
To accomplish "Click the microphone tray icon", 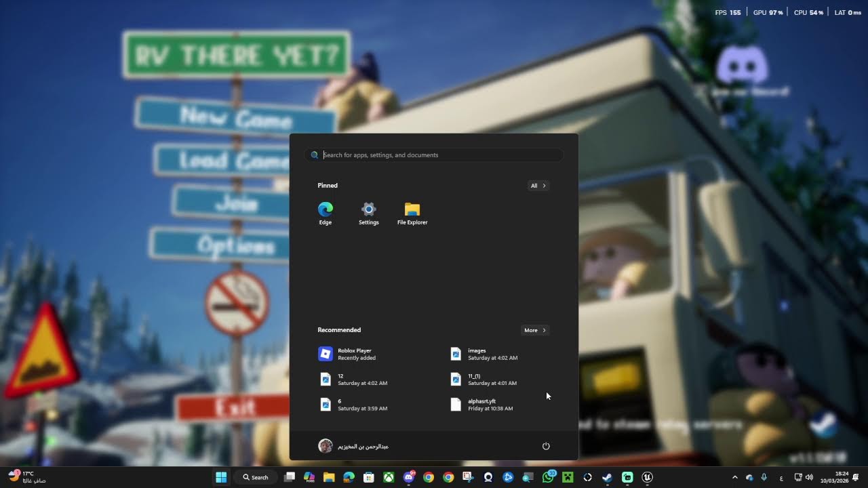I will (764, 477).
